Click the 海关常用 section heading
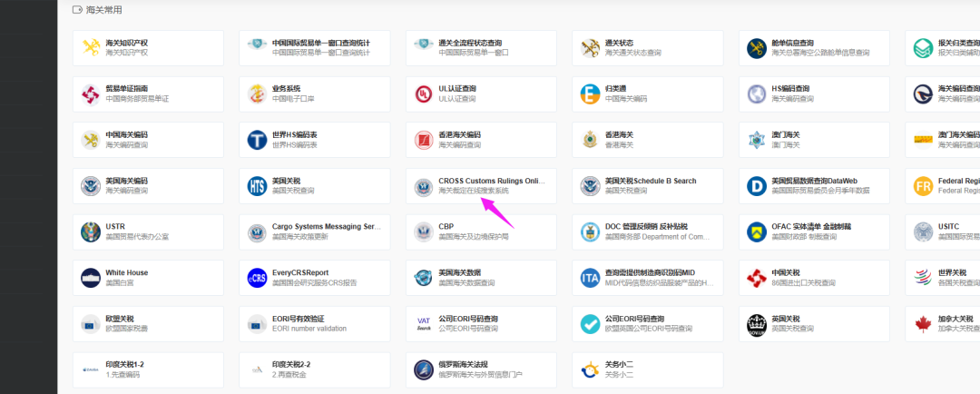The width and height of the screenshot is (980, 394). [x=103, y=9]
